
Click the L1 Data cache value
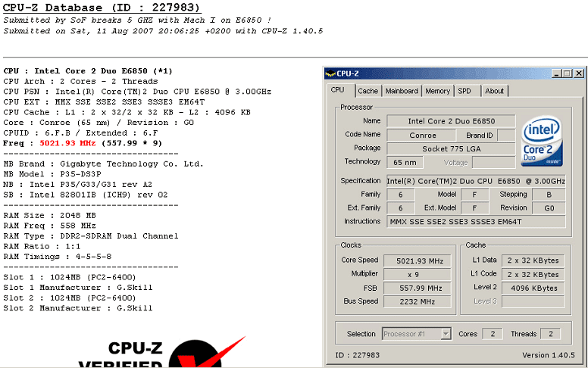click(533, 260)
